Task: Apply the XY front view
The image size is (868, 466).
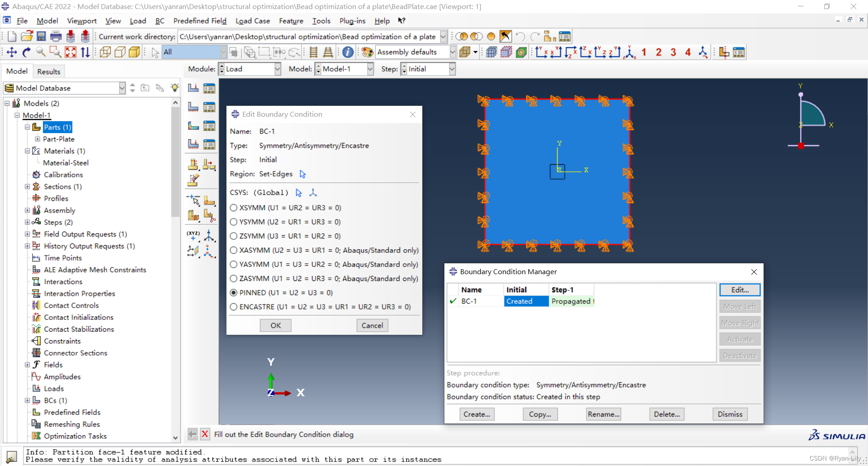Action: [542, 52]
